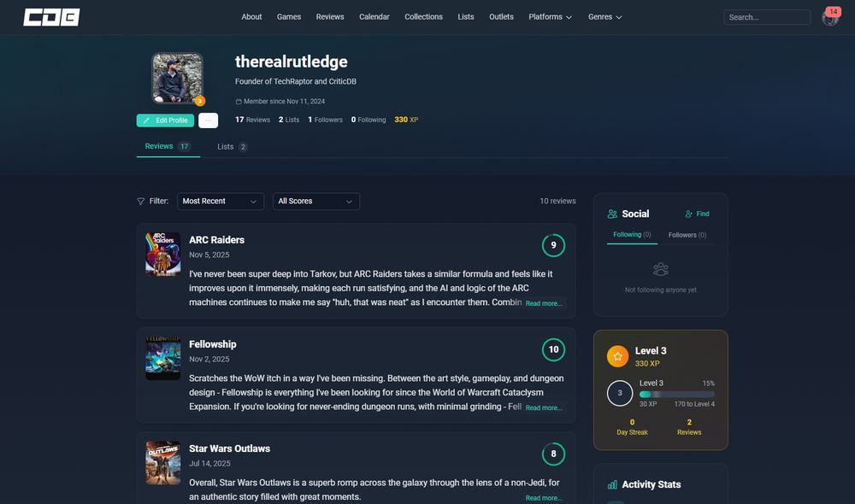
Task: Click the 0 Following profile stat
Action: point(369,120)
